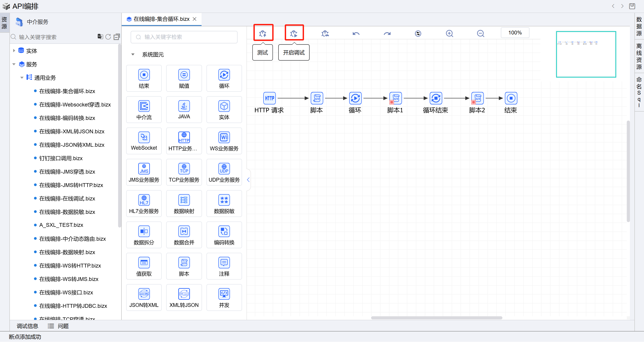Click the Start Debug (开启调试) icon
The height and width of the screenshot is (342, 644).
[294, 33]
